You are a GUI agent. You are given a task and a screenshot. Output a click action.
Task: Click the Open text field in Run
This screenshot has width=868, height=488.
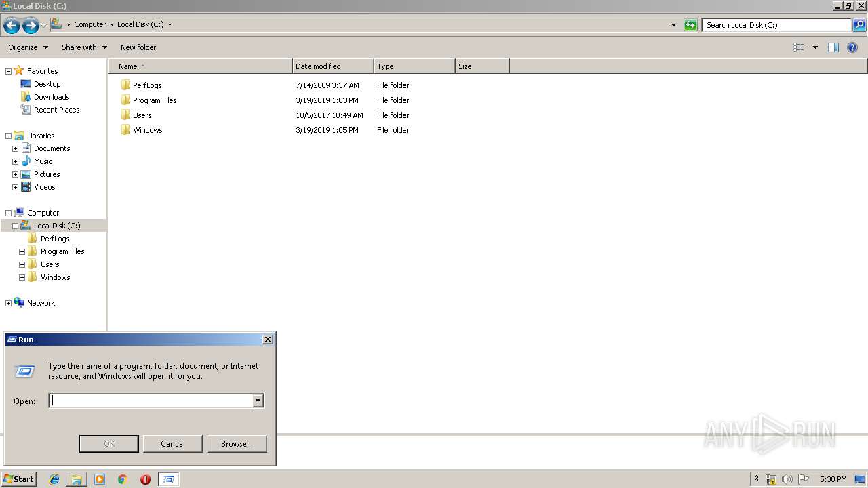151,401
